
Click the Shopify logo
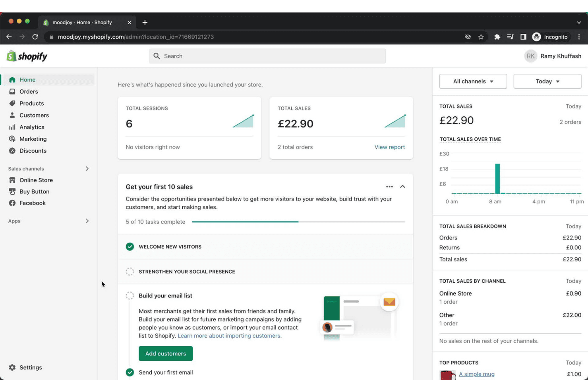coord(27,56)
